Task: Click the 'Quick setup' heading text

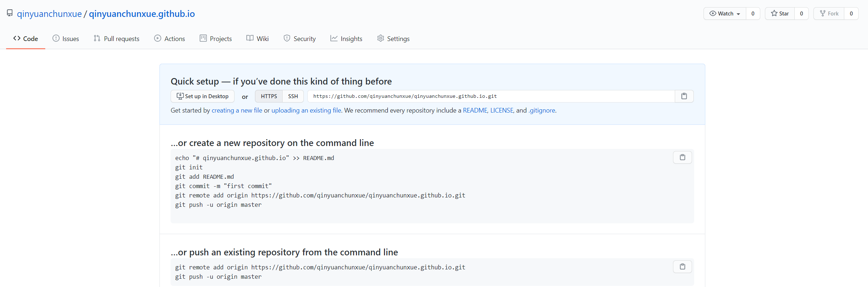Action: click(x=281, y=81)
